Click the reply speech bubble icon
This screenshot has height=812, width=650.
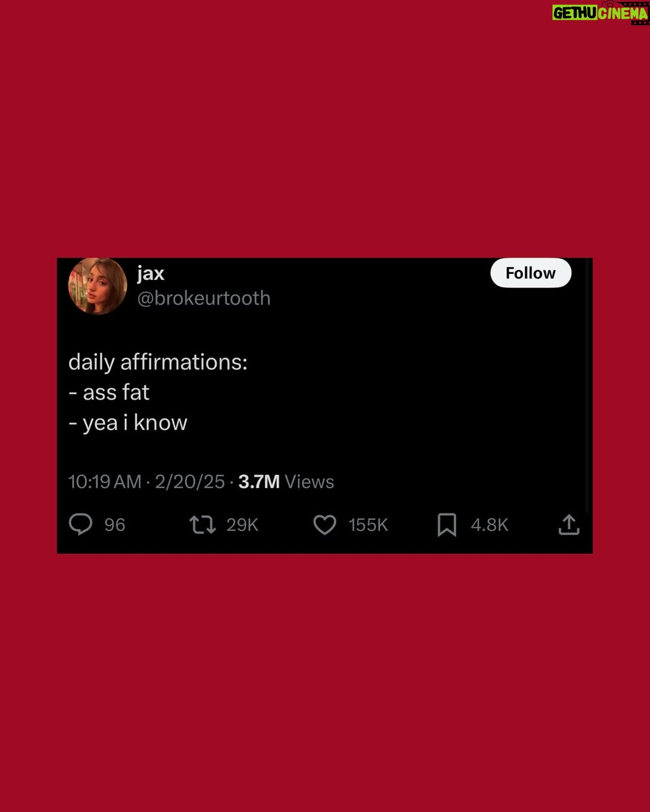point(81,524)
